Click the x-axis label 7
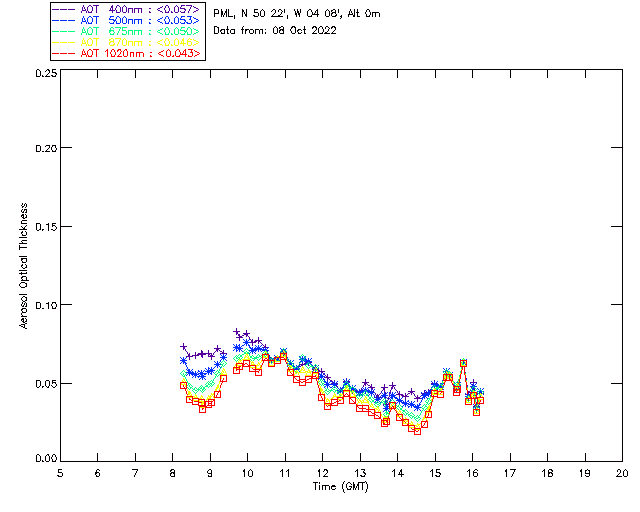This screenshot has height=512, width=640. click(x=135, y=473)
